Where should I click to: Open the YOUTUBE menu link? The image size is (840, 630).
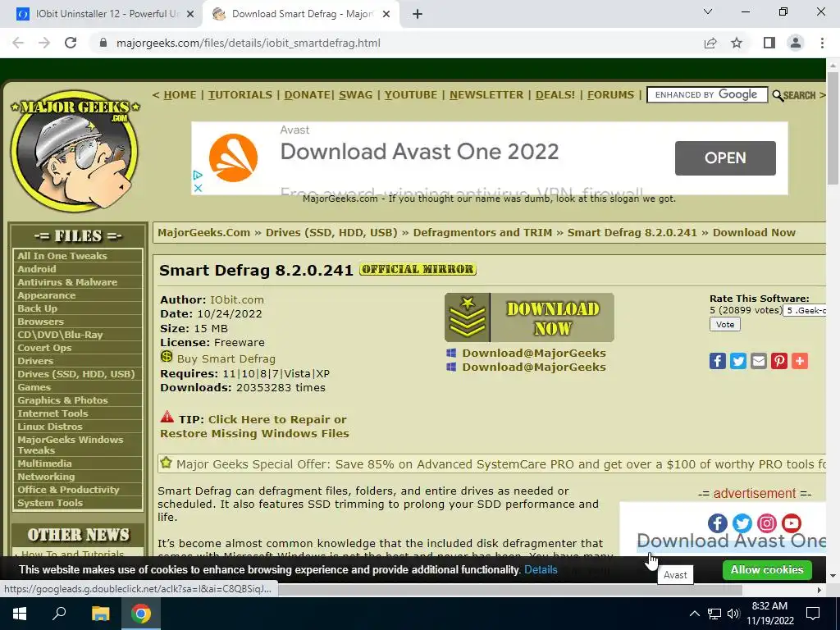coord(410,95)
